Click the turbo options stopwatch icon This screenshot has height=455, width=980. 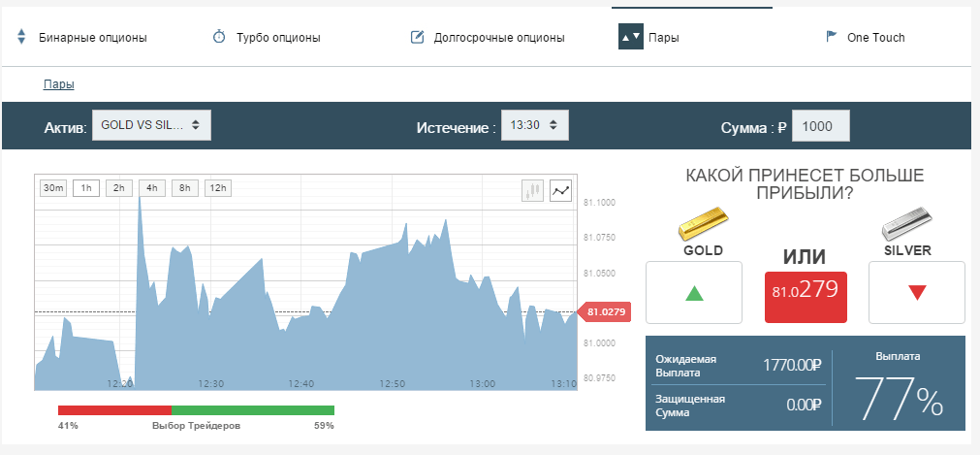(219, 37)
